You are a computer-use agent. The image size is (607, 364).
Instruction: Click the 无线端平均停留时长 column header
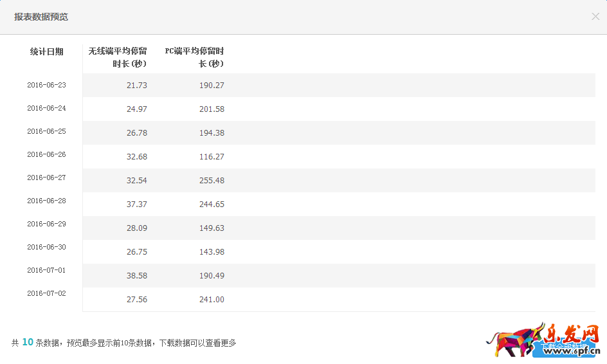118,57
